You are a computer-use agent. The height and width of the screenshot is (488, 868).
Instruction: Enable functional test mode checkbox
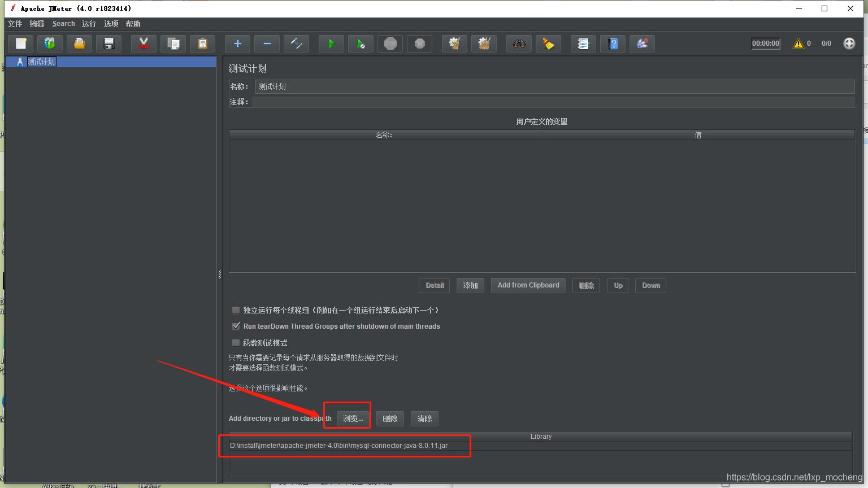[x=236, y=342]
